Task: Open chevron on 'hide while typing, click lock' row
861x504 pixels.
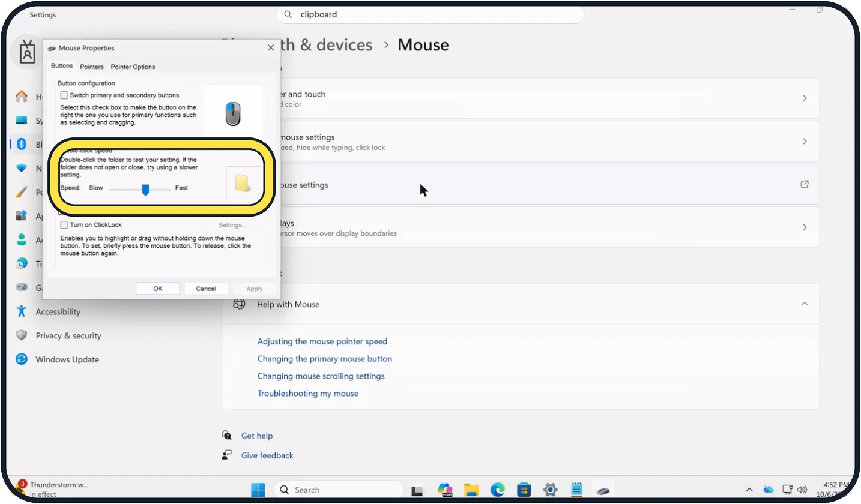Action: tap(805, 142)
